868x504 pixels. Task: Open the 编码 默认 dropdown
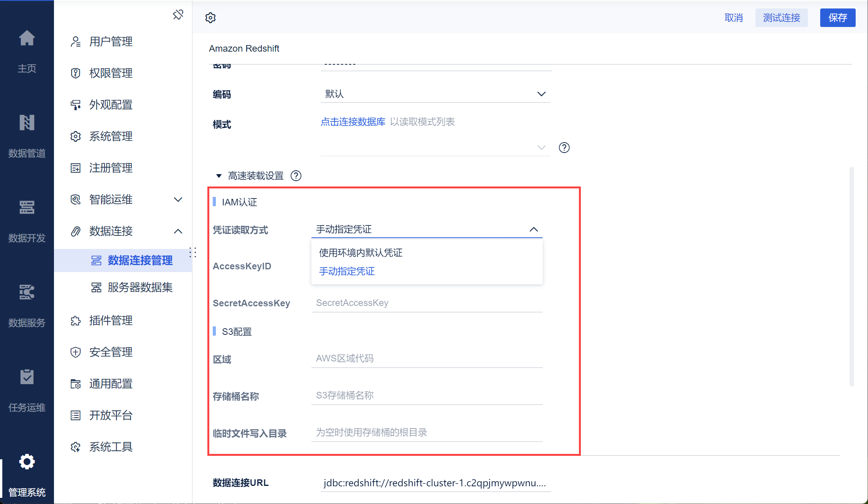[x=435, y=94]
